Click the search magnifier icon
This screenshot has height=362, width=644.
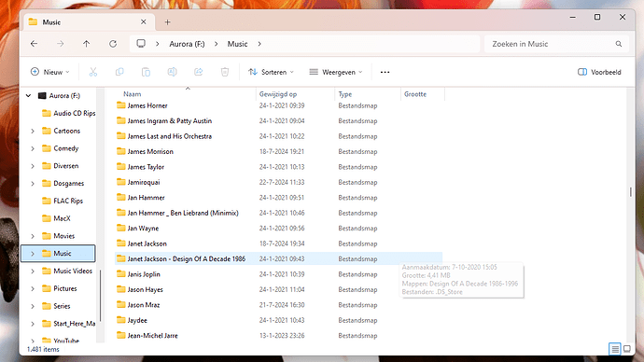(619, 44)
